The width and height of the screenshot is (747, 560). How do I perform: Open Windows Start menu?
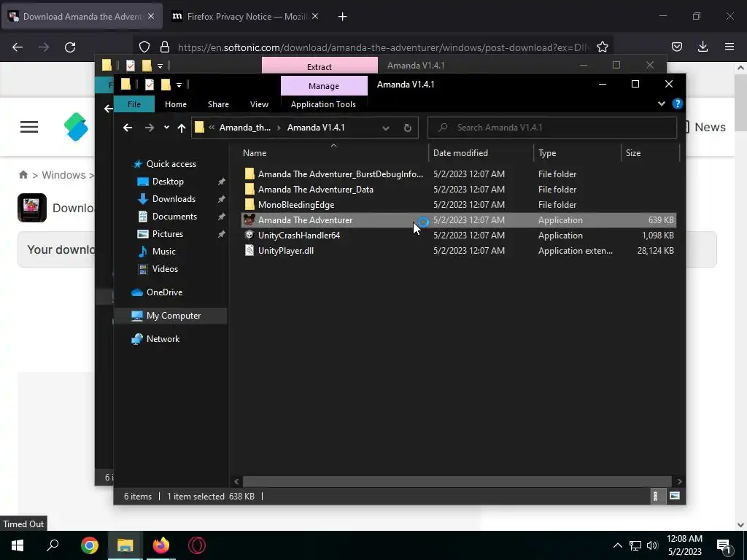click(x=18, y=545)
